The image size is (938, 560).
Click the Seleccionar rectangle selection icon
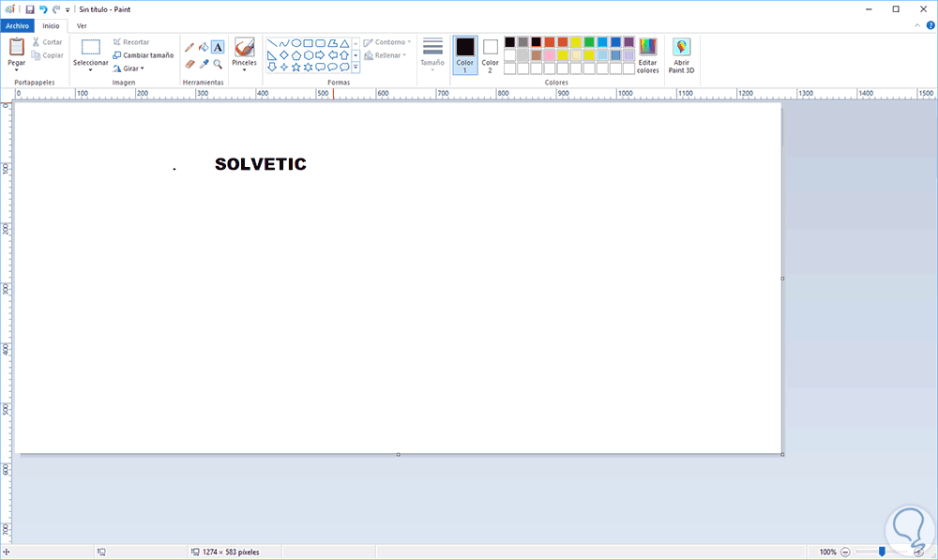coord(91,47)
